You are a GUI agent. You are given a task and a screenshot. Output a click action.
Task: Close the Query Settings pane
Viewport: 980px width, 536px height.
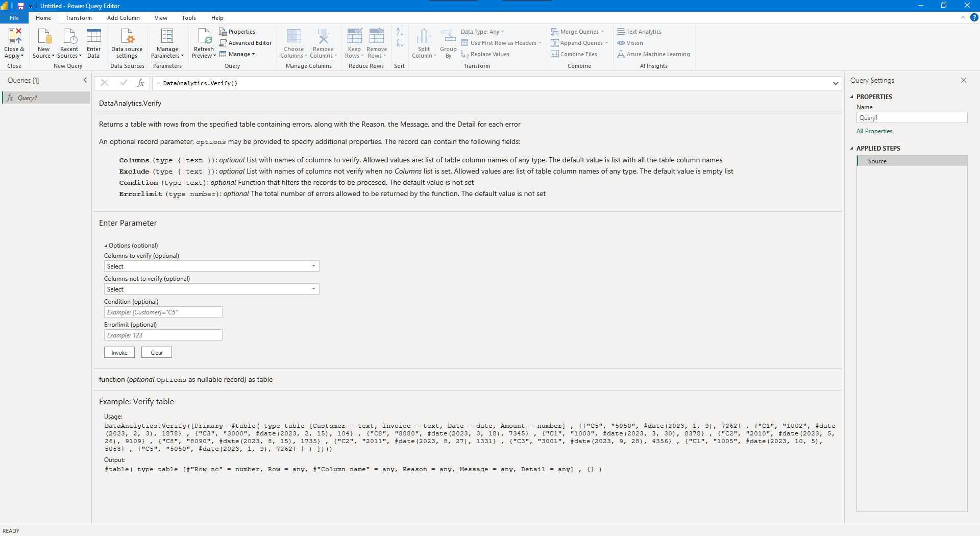[964, 80]
